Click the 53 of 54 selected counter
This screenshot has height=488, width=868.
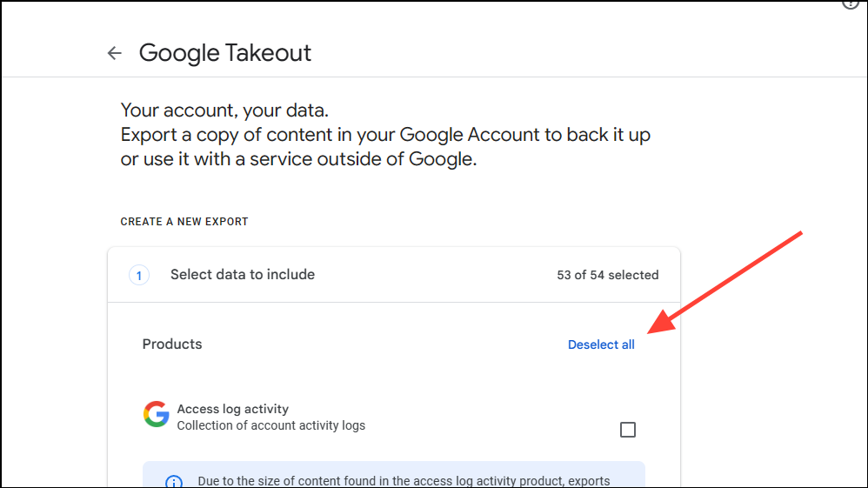point(607,275)
